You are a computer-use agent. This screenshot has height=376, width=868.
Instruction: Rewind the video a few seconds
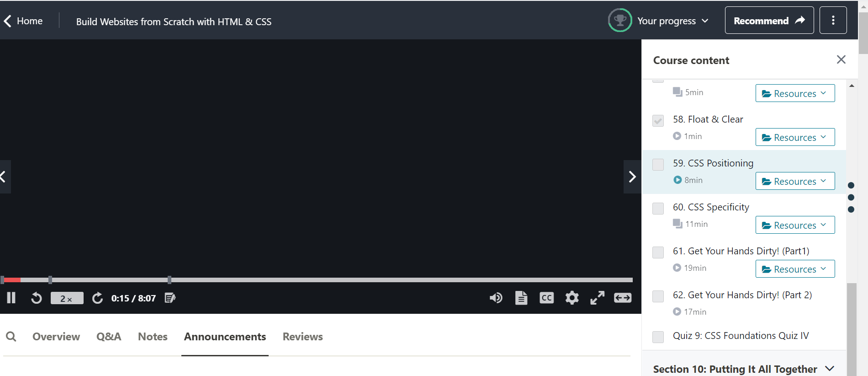[37, 298]
